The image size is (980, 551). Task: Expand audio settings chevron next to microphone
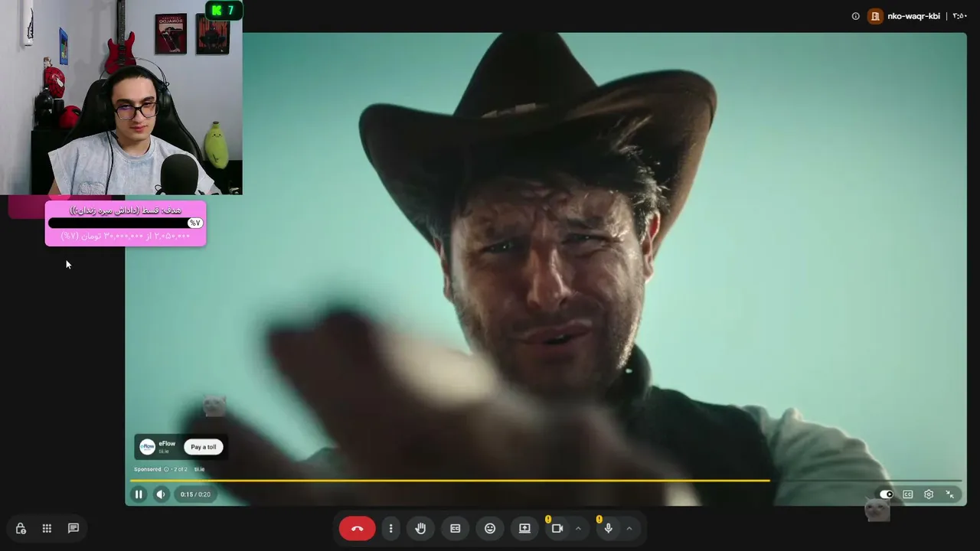[629, 528]
